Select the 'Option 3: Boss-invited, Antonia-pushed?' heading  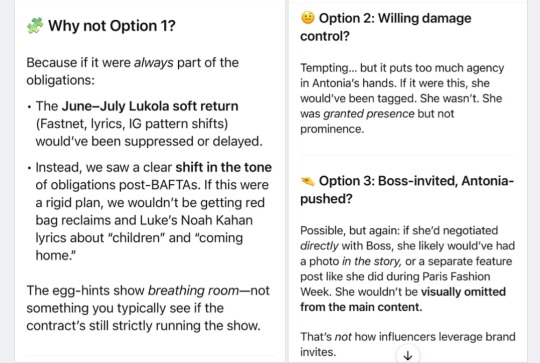[407, 190]
